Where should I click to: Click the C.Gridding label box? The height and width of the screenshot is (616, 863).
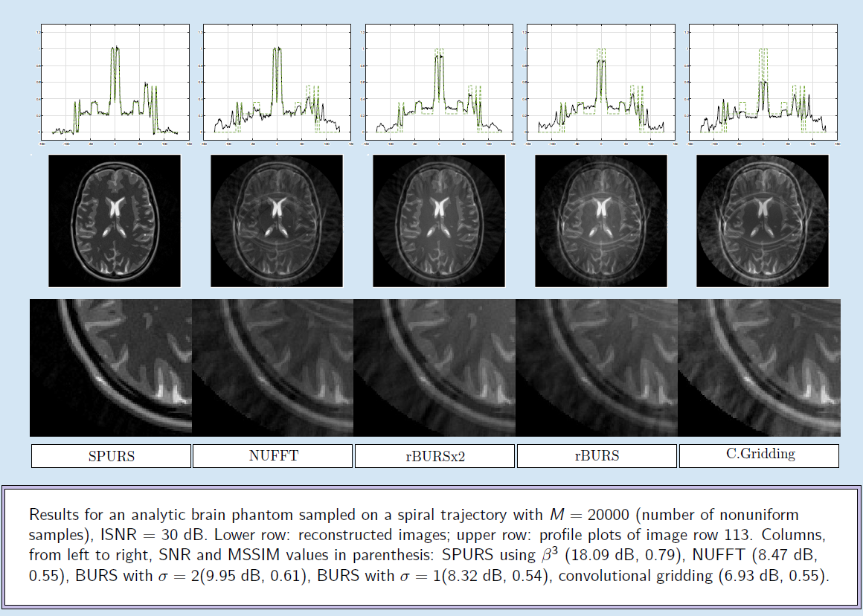(759, 456)
